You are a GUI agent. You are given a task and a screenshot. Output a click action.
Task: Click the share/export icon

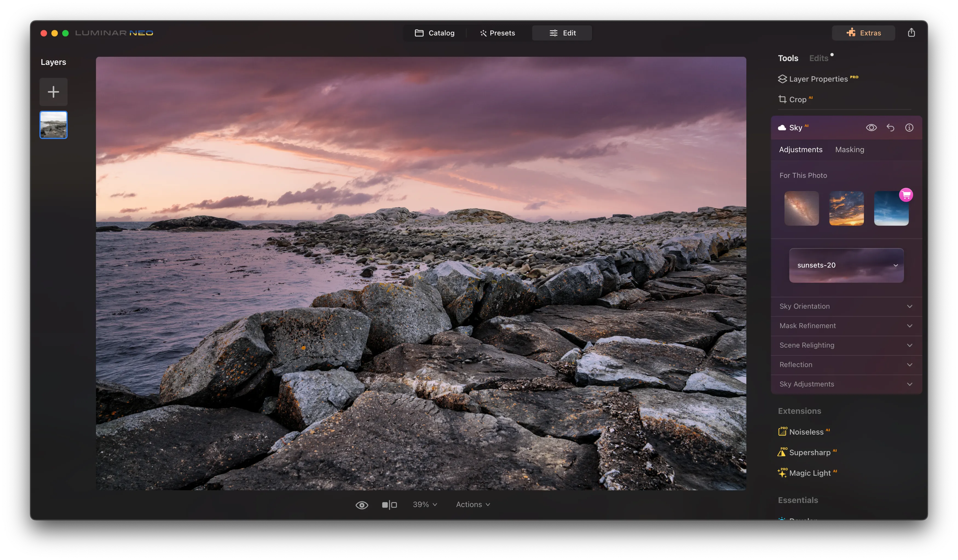[x=911, y=33]
